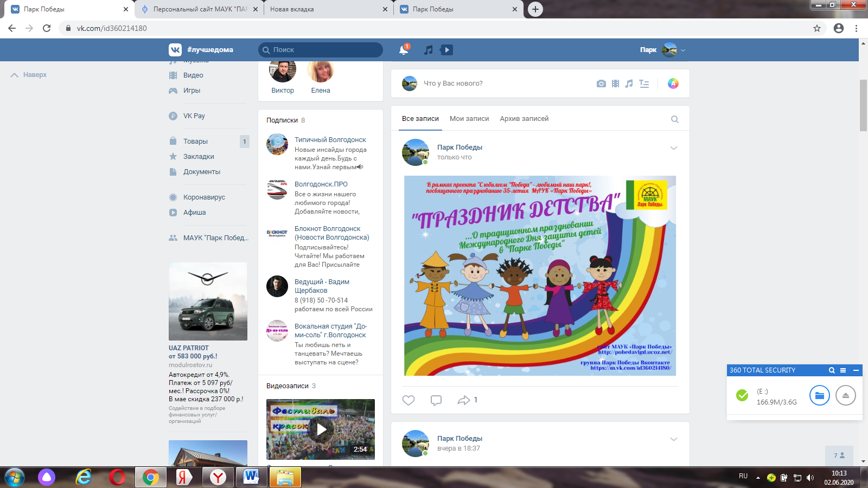The height and width of the screenshot is (488, 868).
Task: Open 360 Total Security menu icon
Action: click(843, 370)
